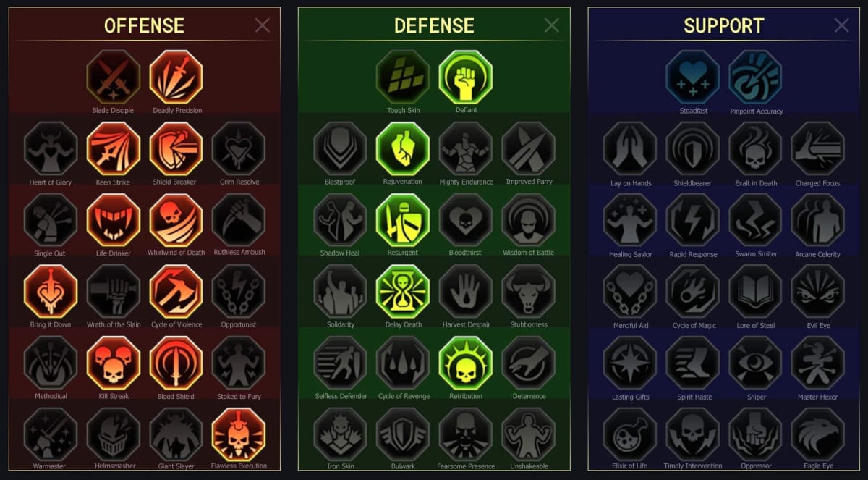Choose the Eagle-Eye mastery
Image resolution: width=868 pixels, height=480 pixels.
click(817, 434)
